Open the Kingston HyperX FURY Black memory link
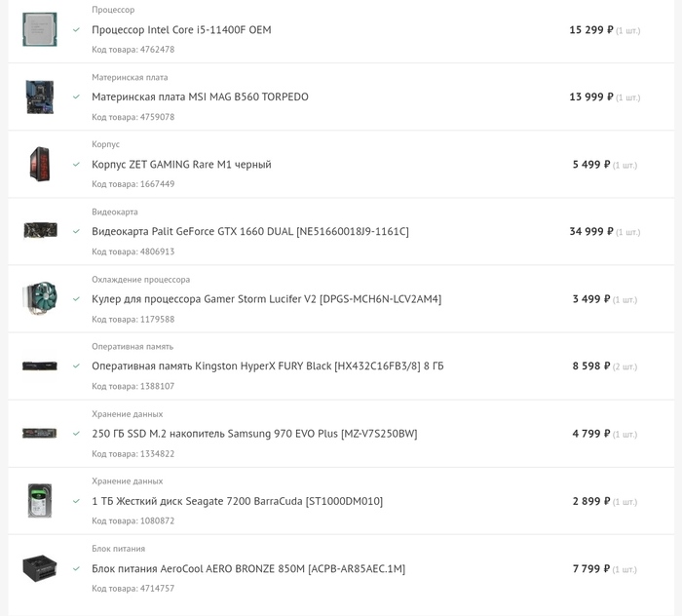Screen dimensions: 682x616 click(x=267, y=366)
